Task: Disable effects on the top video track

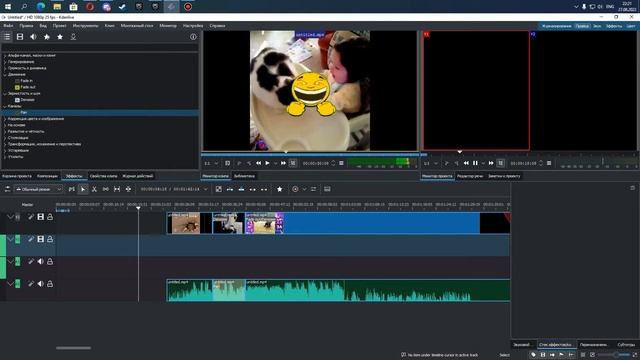Action: click(31, 217)
